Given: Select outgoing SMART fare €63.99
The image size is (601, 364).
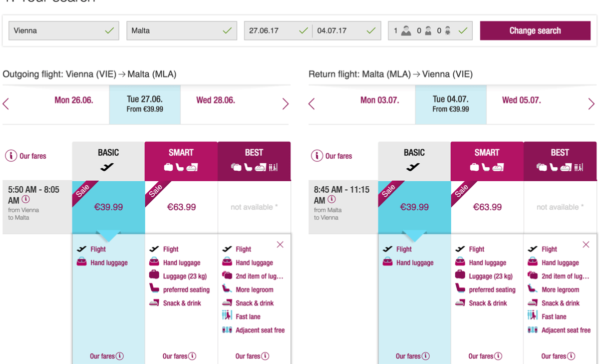Looking at the screenshot, I should coord(181,207).
